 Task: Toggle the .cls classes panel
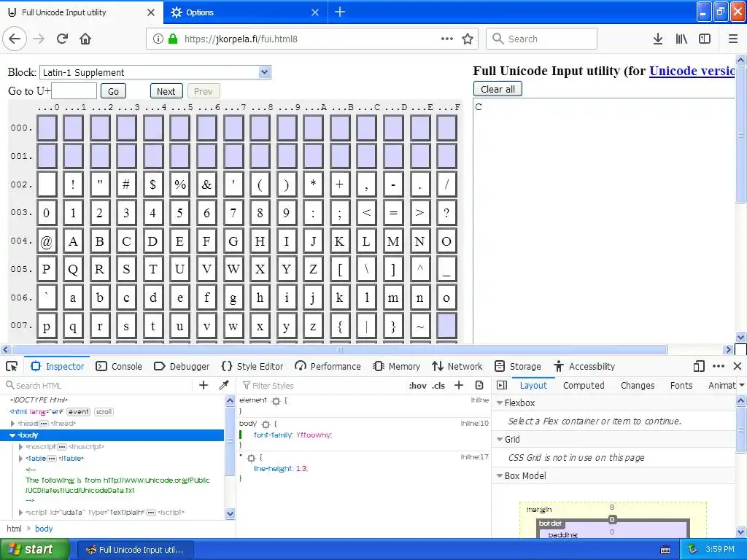438,385
